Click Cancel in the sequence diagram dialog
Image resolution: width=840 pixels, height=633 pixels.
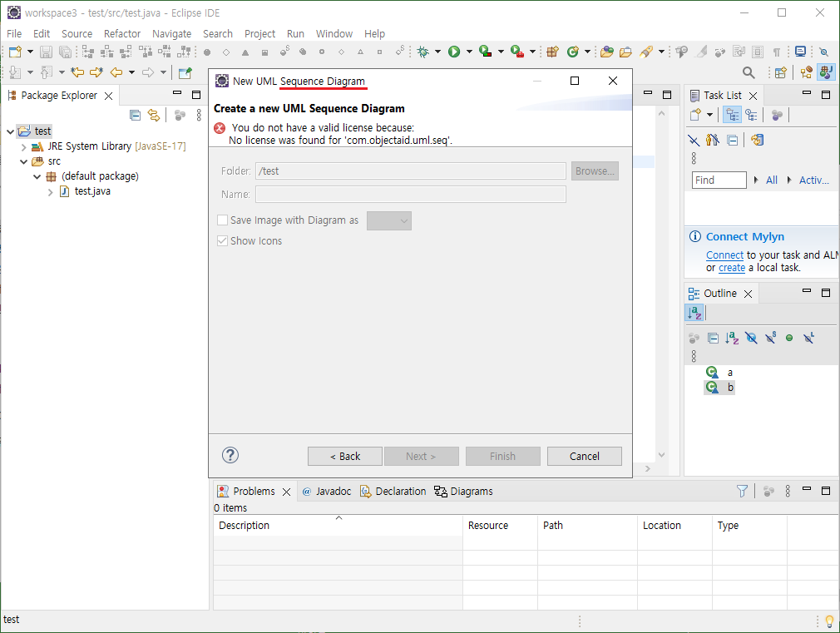585,456
